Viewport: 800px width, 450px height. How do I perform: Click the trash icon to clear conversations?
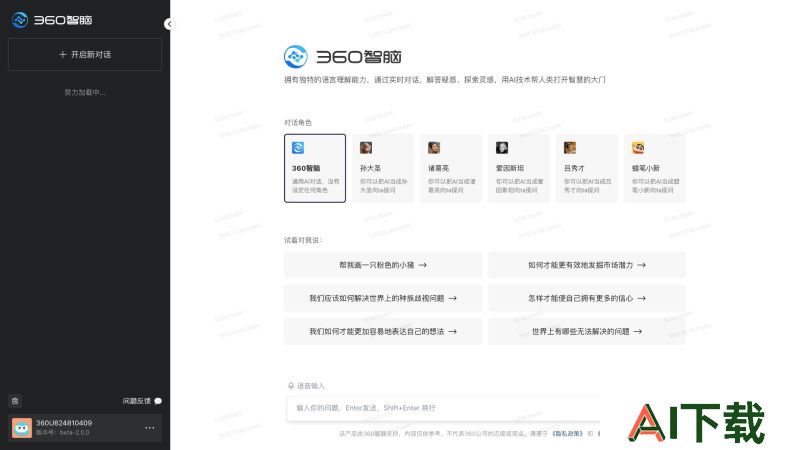[15, 401]
